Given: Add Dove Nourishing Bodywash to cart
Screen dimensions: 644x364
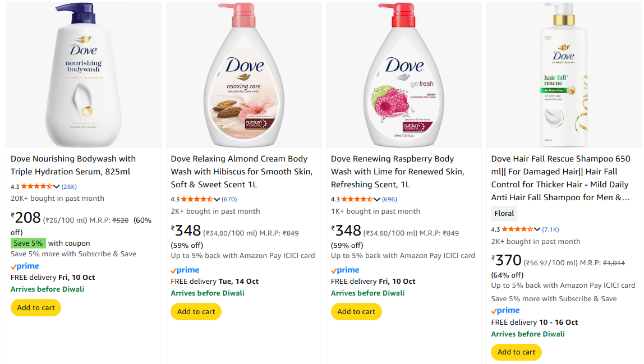Looking at the screenshot, I should point(36,308).
